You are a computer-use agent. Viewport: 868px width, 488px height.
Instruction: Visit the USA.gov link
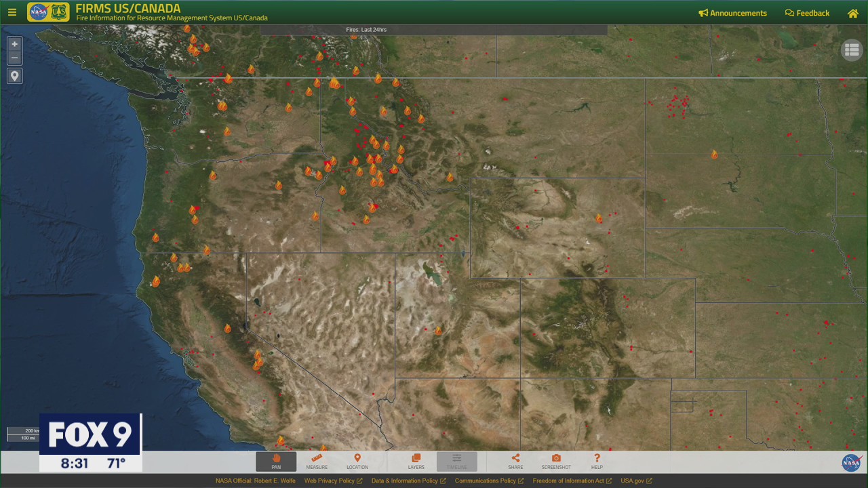634,480
